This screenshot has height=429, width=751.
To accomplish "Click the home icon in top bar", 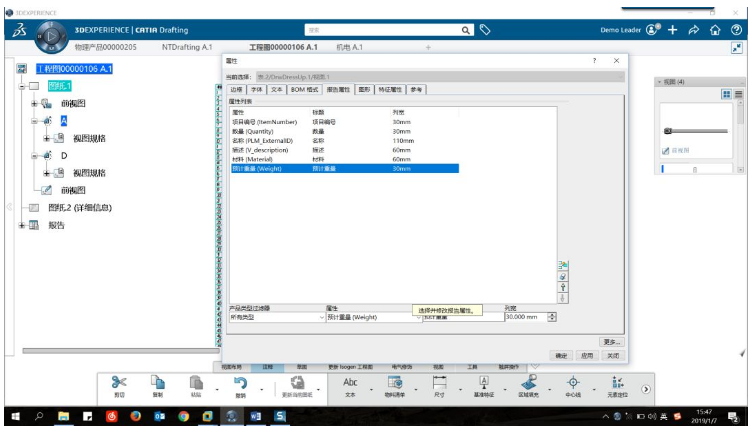I will tap(715, 30).
